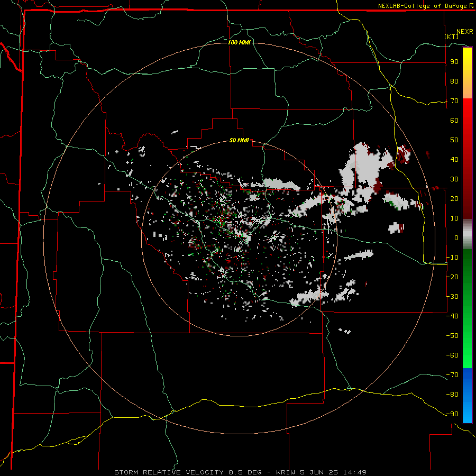This screenshot has height=476, width=476.
Task: Click the -90 value on the velocity scale
Action: (x=452, y=414)
